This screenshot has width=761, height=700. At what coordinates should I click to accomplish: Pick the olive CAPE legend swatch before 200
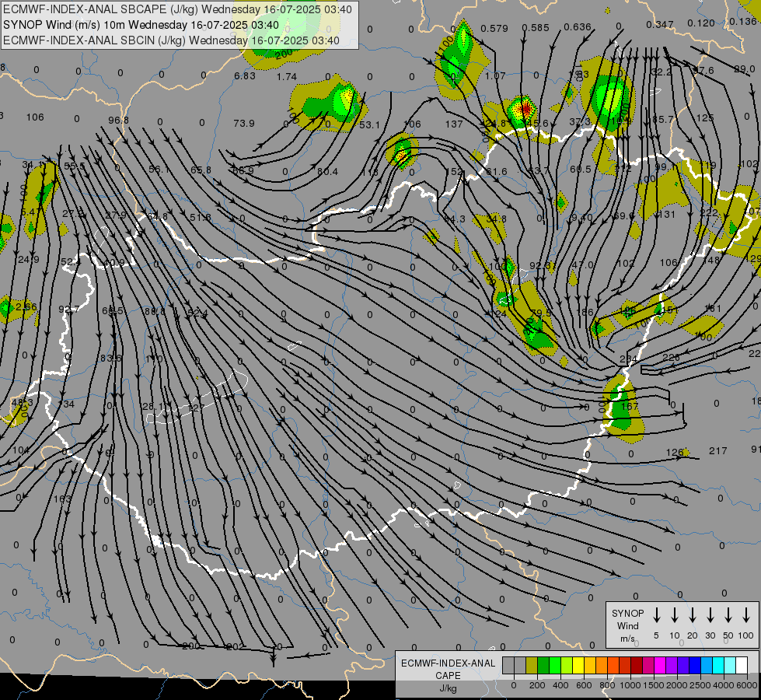tap(532, 666)
